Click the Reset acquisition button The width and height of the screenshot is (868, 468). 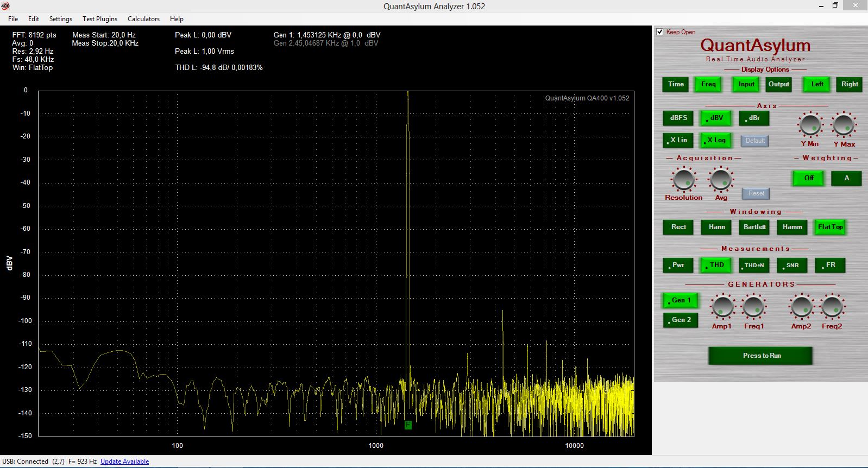(x=756, y=193)
